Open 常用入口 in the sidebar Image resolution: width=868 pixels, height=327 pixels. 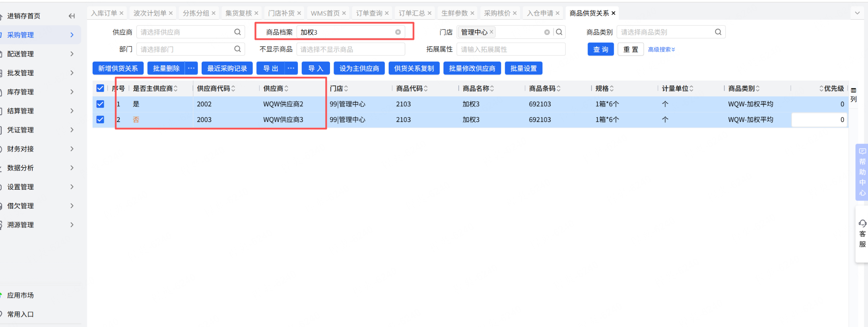[20, 314]
